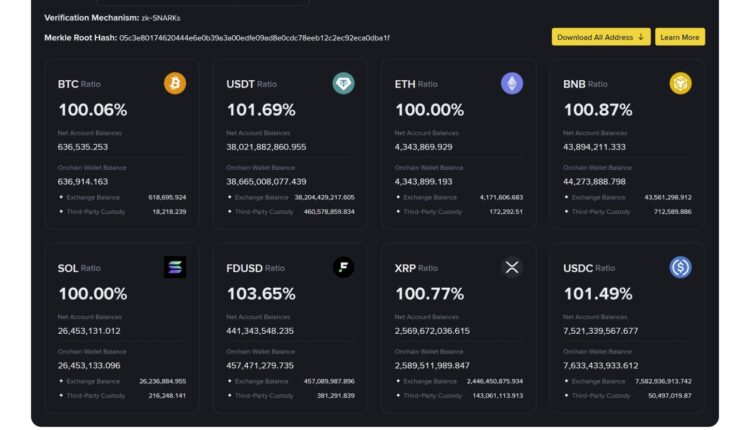Click the SOL Ratio heading
The height and width of the screenshot is (430, 750).
coord(79,268)
